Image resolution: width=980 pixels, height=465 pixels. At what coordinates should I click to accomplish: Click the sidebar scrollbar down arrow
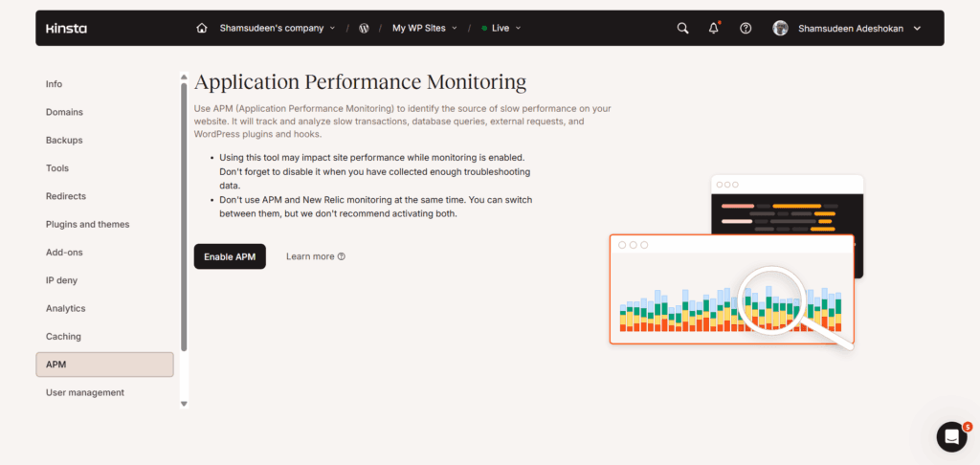(184, 404)
